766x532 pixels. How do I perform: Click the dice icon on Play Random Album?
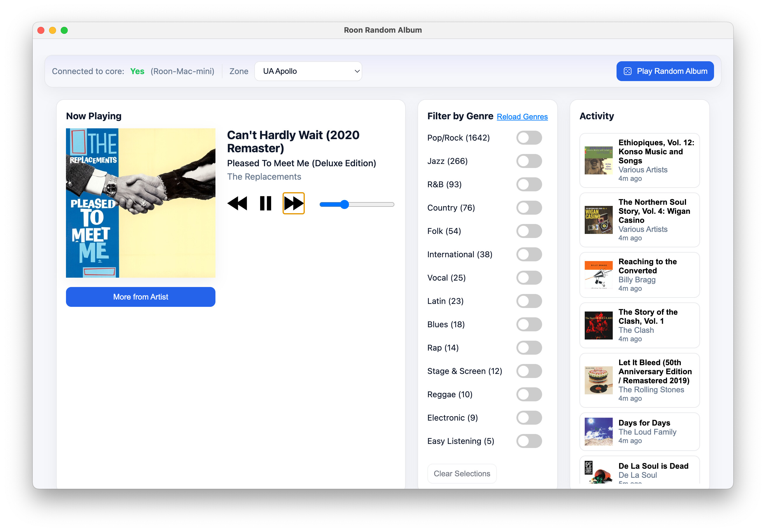627,71
